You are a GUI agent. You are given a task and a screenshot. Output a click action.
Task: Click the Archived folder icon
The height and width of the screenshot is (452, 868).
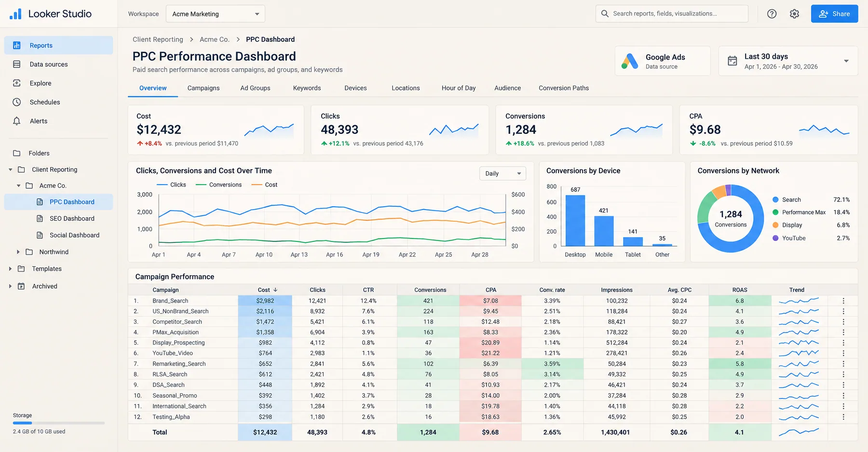(21, 286)
